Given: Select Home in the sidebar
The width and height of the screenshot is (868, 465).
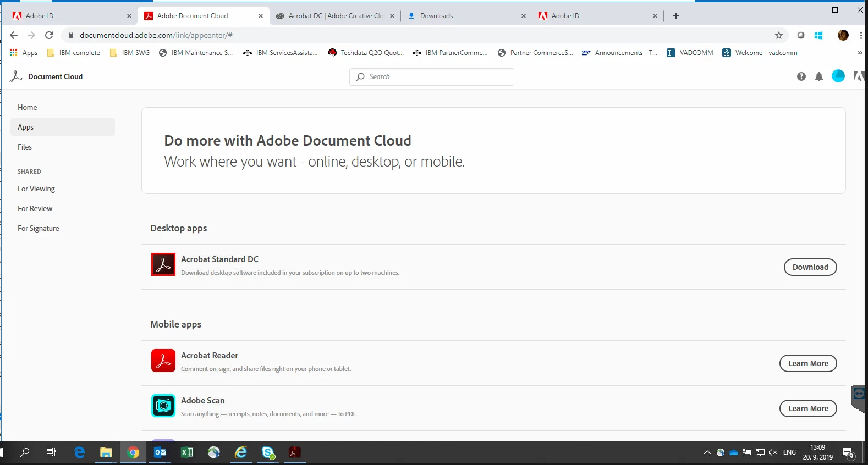Looking at the screenshot, I should tap(63, 107).
